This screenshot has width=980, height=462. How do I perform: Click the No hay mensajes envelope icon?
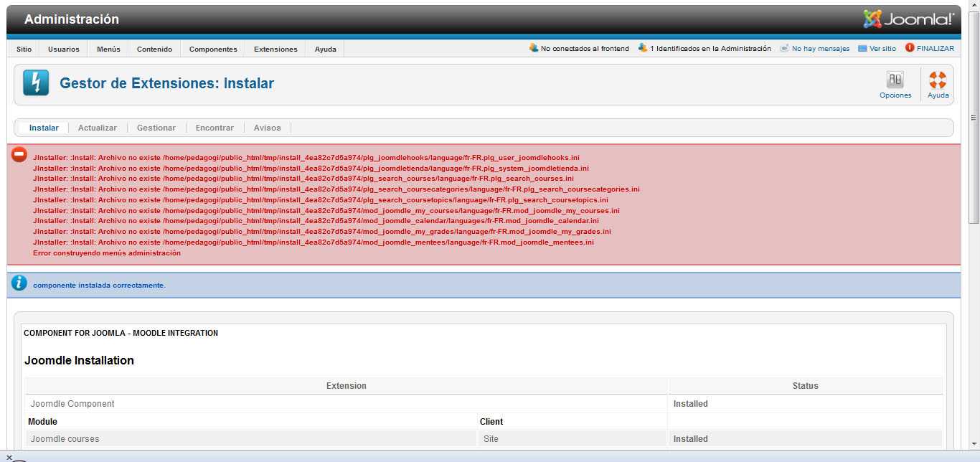pos(785,49)
